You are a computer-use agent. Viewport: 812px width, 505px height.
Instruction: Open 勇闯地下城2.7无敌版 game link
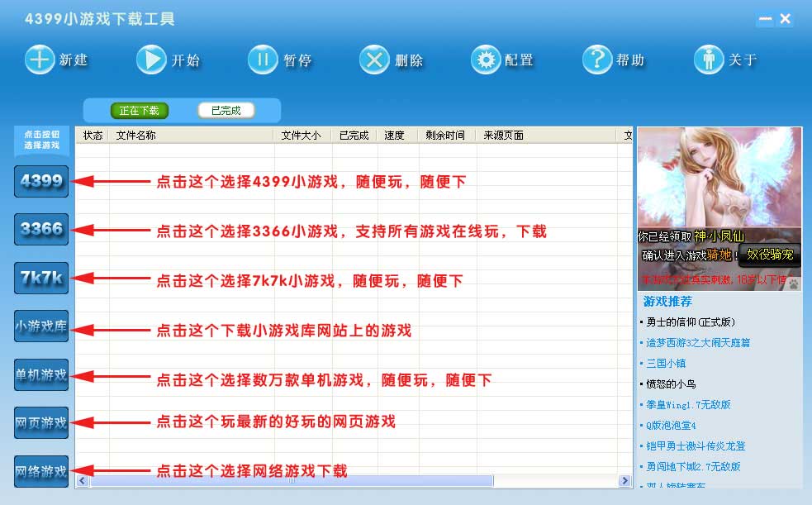[x=693, y=467]
